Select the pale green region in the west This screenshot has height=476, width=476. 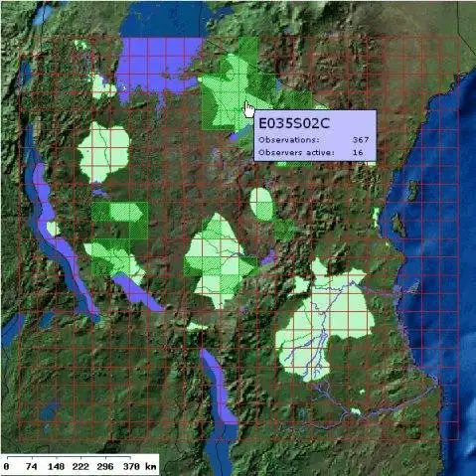[103, 152]
